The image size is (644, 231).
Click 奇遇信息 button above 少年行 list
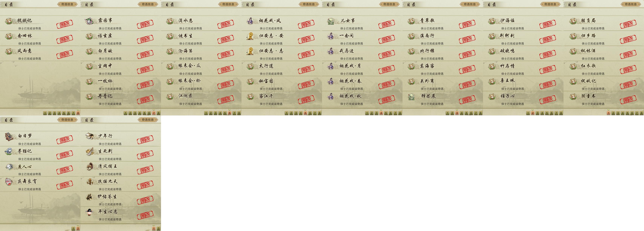click(x=148, y=120)
